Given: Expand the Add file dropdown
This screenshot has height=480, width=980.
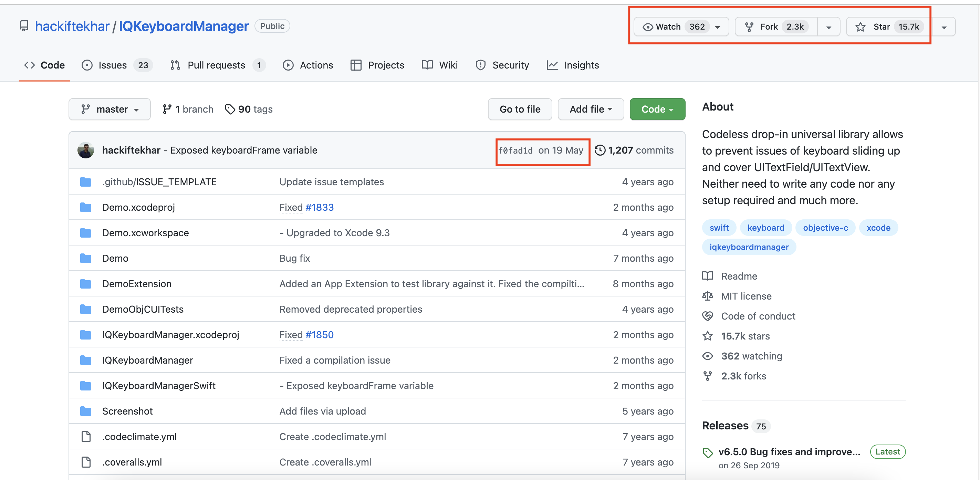Looking at the screenshot, I should point(591,109).
